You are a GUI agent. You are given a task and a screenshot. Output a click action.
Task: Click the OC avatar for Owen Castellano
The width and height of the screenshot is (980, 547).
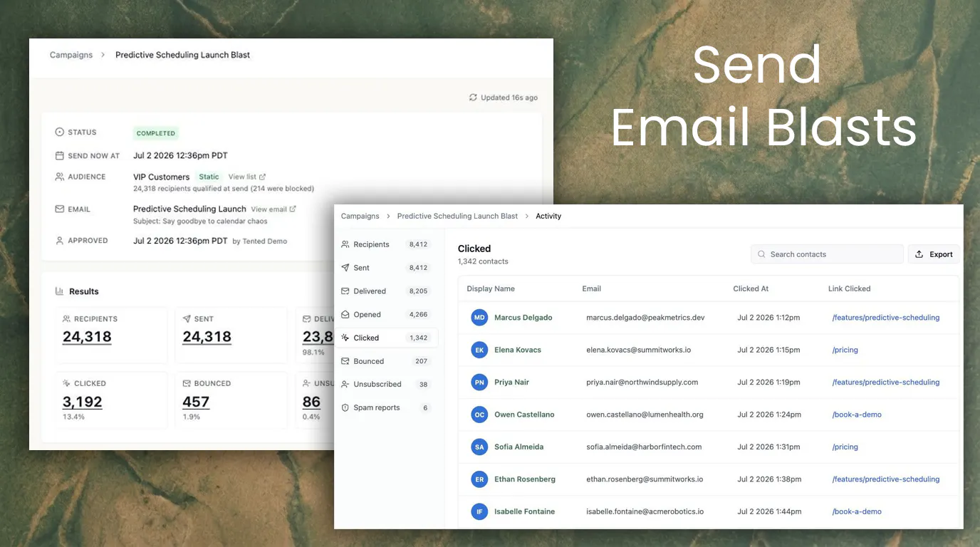(479, 415)
